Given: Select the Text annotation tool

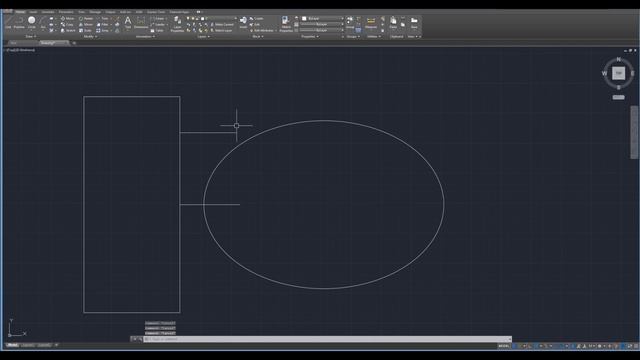Looking at the screenshot, I should point(128,22).
